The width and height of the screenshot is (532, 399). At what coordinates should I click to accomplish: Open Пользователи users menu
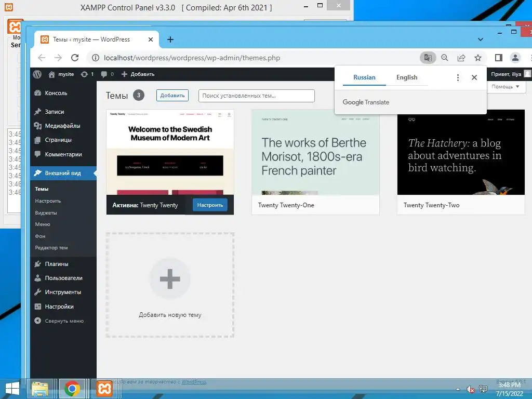point(63,278)
